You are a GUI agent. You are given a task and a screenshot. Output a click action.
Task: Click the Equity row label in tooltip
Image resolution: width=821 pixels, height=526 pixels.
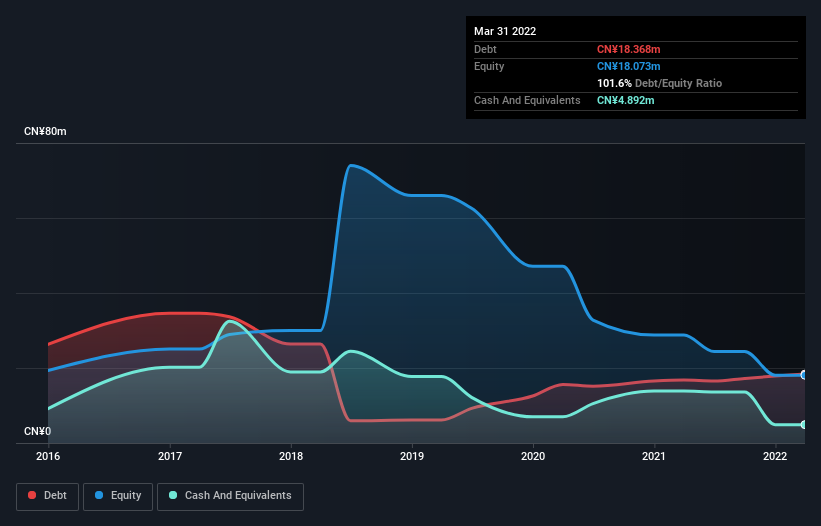[x=489, y=66]
